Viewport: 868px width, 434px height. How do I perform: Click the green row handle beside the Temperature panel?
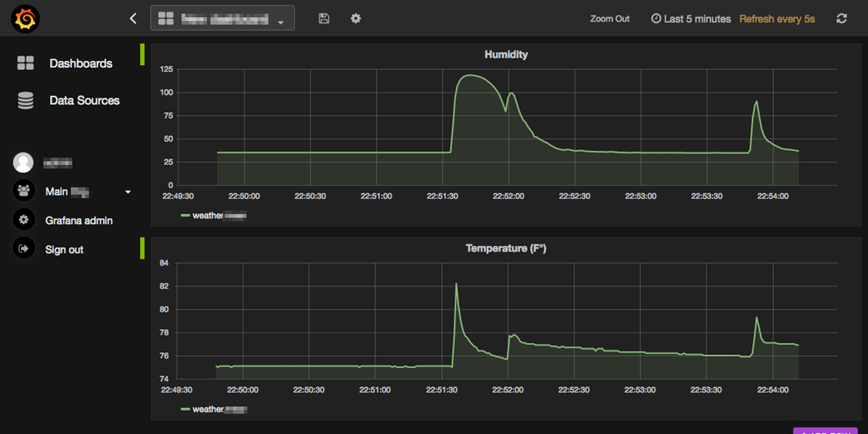(x=142, y=248)
